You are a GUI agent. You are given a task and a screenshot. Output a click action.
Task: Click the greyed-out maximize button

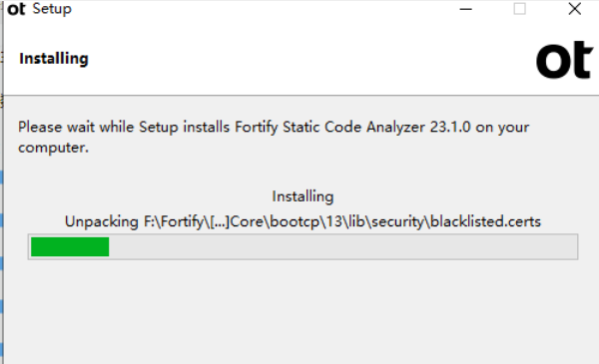(x=519, y=9)
